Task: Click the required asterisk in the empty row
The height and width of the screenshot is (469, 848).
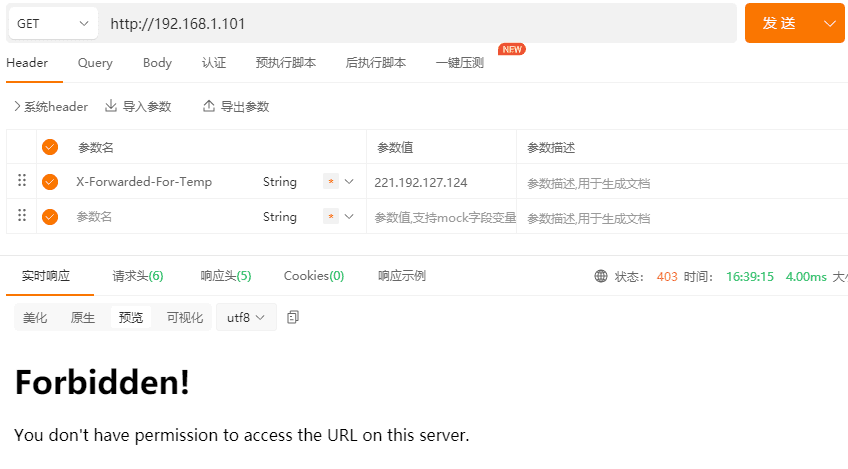Action: [331, 217]
